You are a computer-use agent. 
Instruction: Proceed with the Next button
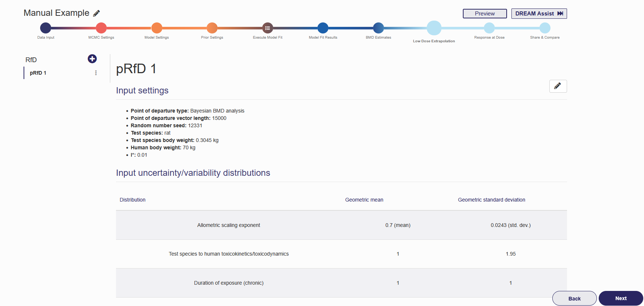pos(620,298)
